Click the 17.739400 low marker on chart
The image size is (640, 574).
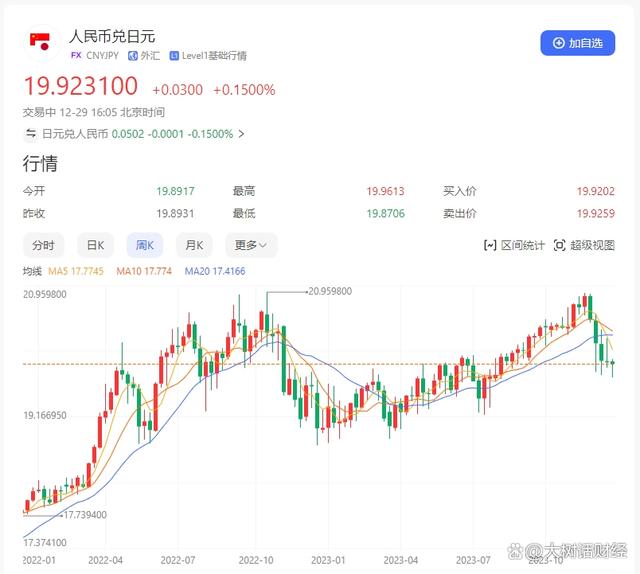pos(85,515)
